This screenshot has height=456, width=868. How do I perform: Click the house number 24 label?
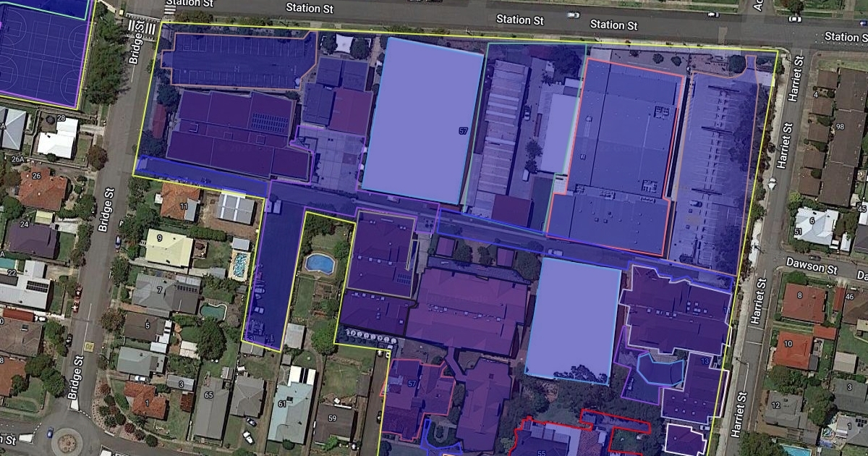24,224
